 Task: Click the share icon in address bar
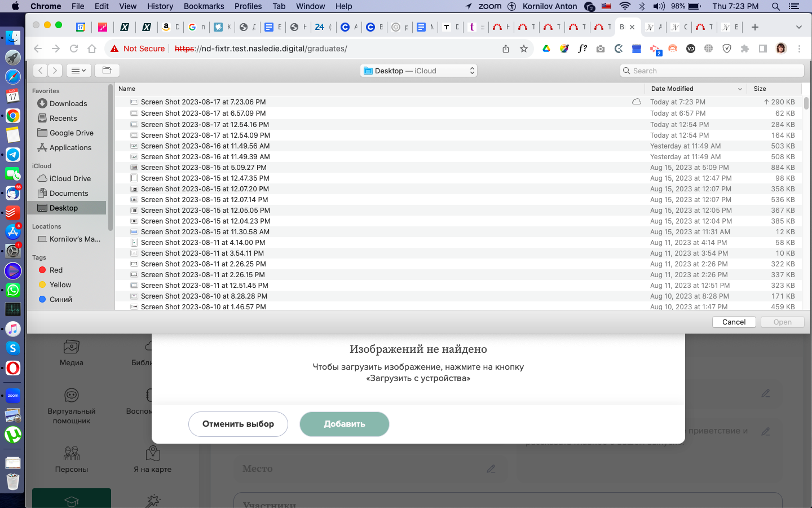coord(506,49)
